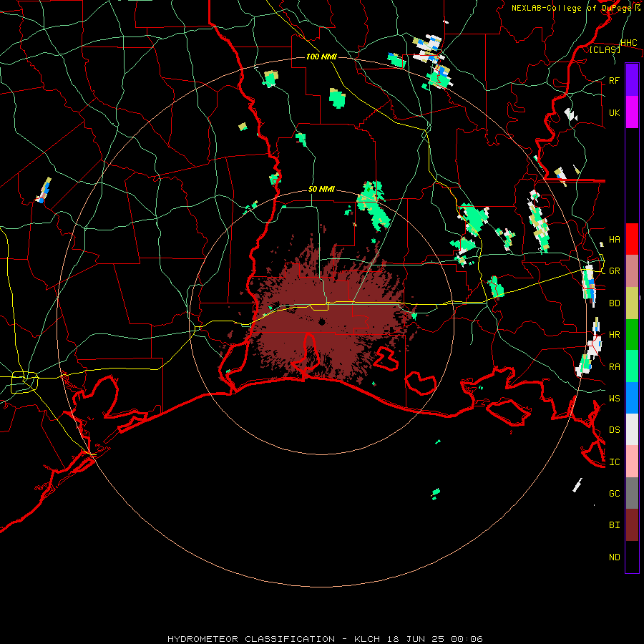
Task: Click the "WS" legend label
Action: coord(615,398)
